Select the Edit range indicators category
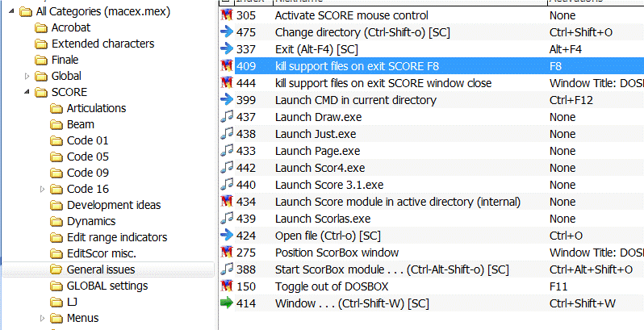Image resolution: width=644 pixels, height=330 pixels. (117, 238)
